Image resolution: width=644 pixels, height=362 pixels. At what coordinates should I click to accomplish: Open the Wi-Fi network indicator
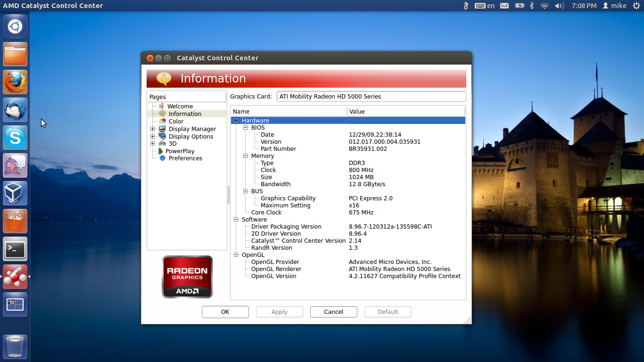(545, 6)
